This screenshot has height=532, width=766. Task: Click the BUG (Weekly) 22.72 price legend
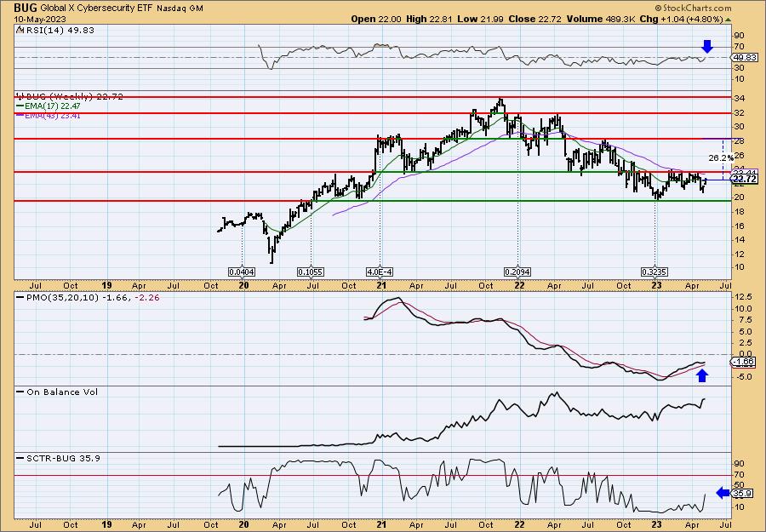tap(74, 97)
